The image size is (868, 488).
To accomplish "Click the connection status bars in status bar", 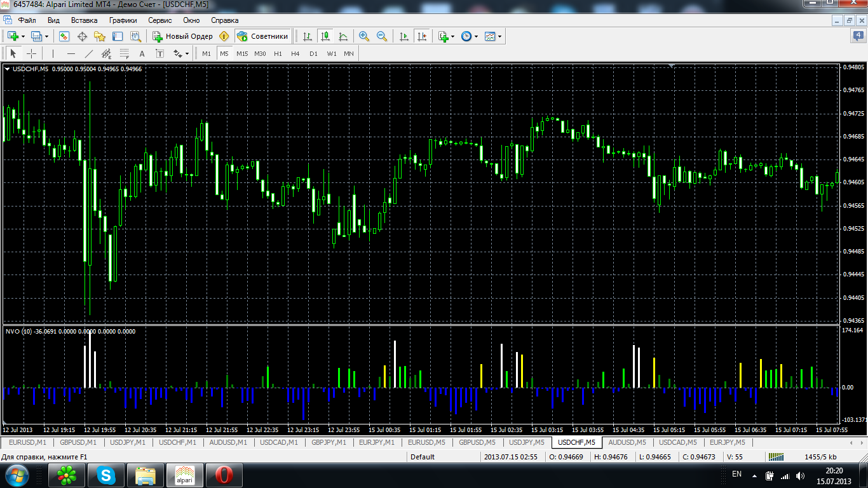I will click(776, 457).
